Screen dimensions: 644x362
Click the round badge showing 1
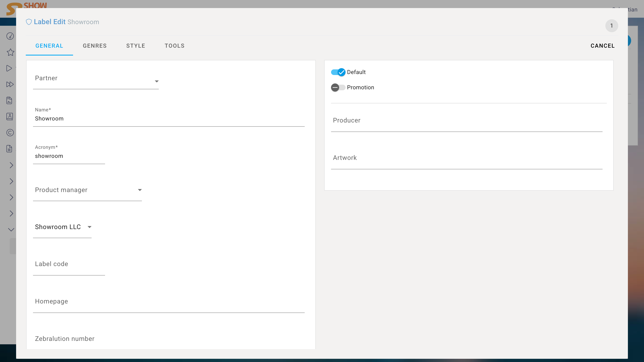click(612, 26)
